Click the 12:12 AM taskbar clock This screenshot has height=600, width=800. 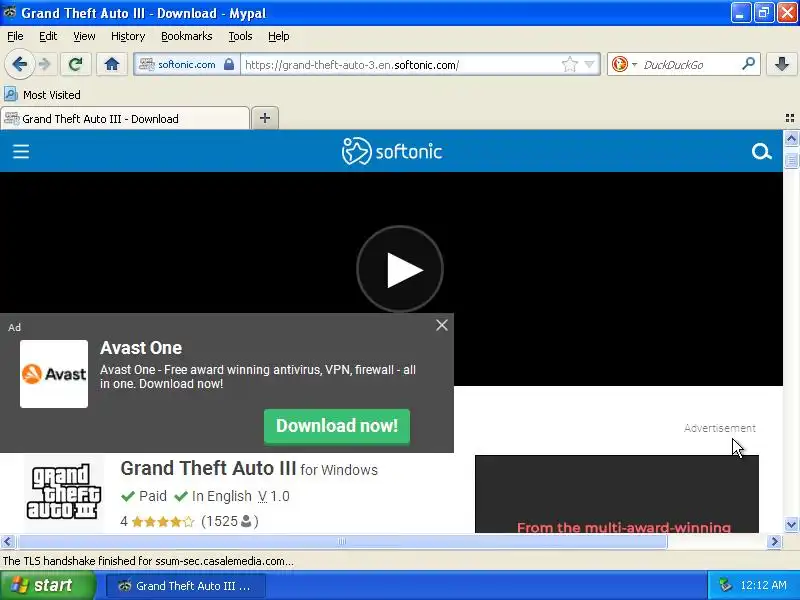tap(763, 585)
